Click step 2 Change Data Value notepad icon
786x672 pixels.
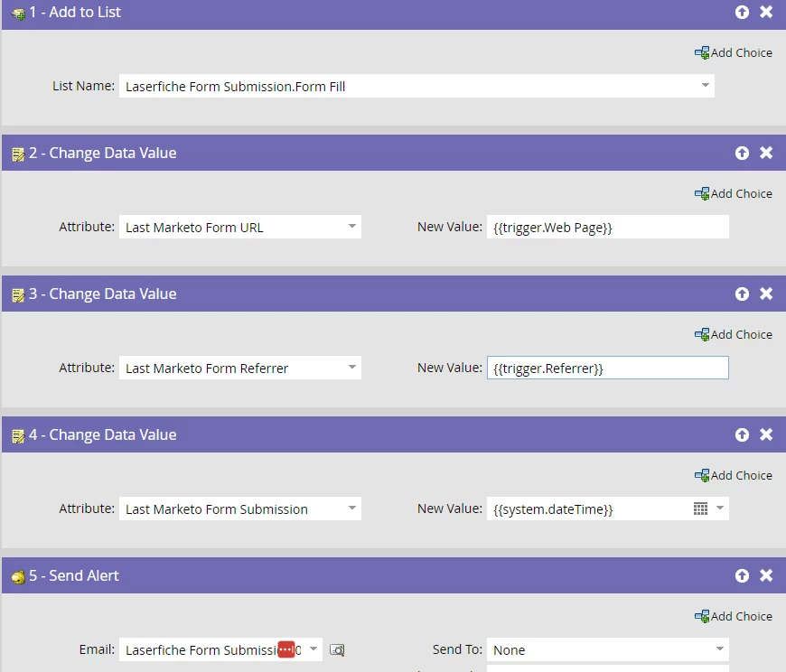pyautogui.click(x=18, y=154)
